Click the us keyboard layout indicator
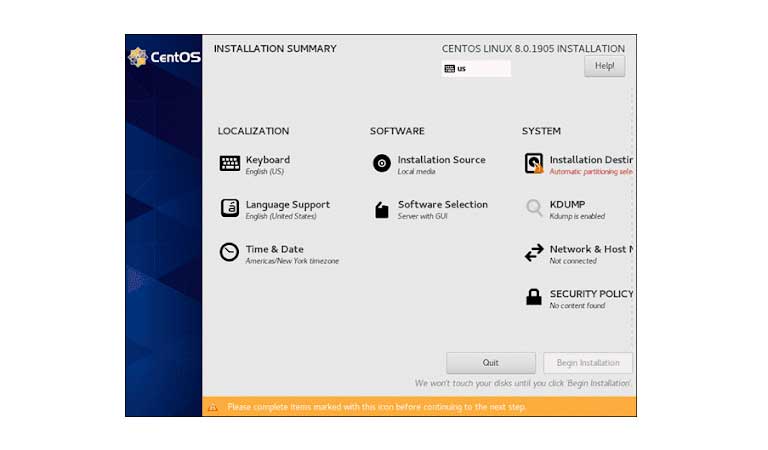Screen dimensions: 768x450 (x=476, y=69)
